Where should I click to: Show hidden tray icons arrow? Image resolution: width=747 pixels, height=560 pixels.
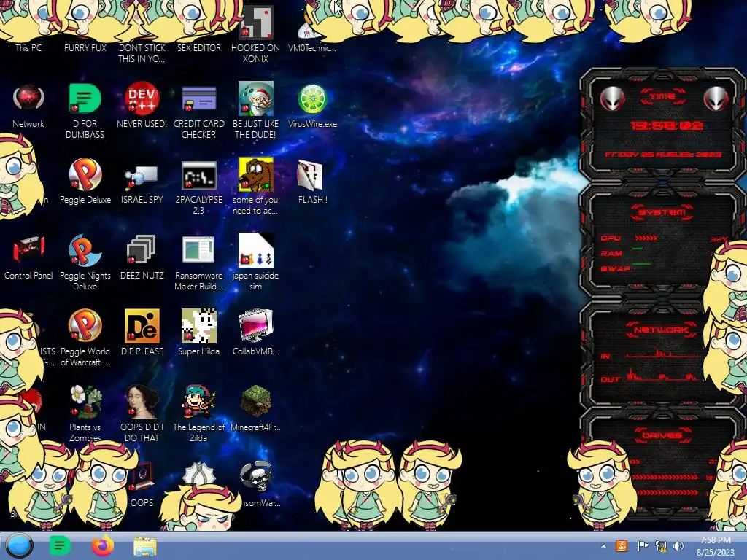(x=603, y=546)
